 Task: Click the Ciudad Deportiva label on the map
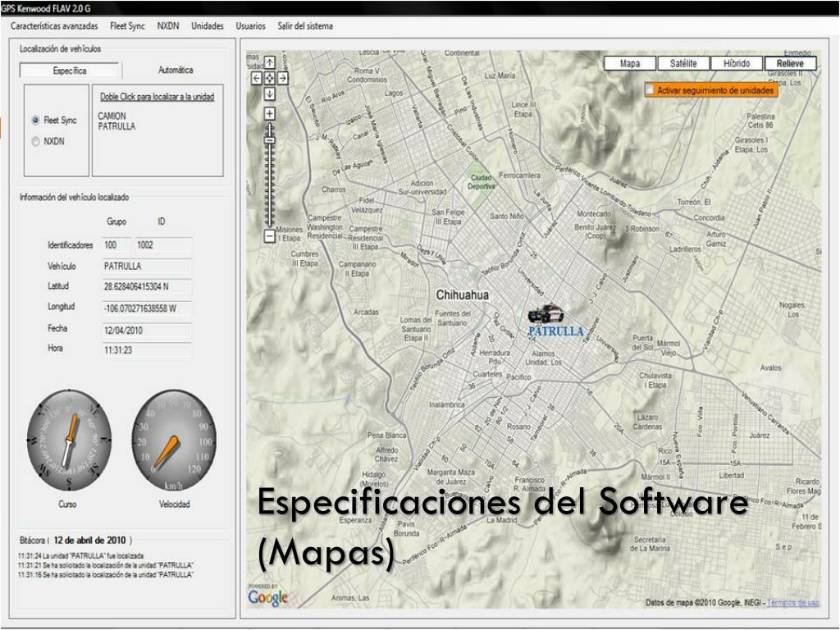(481, 182)
